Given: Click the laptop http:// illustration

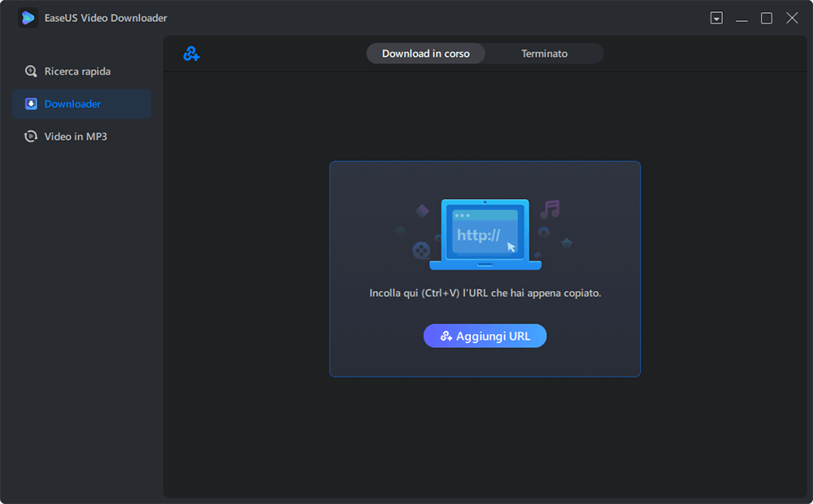Looking at the screenshot, I should pos(485,233).
